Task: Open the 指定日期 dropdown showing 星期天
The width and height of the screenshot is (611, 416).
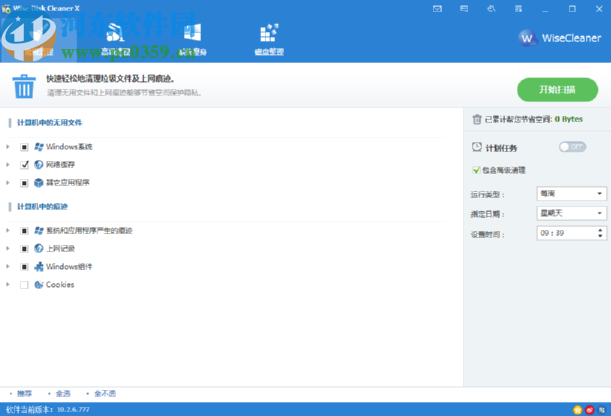Action: click(x=572, y=213)
